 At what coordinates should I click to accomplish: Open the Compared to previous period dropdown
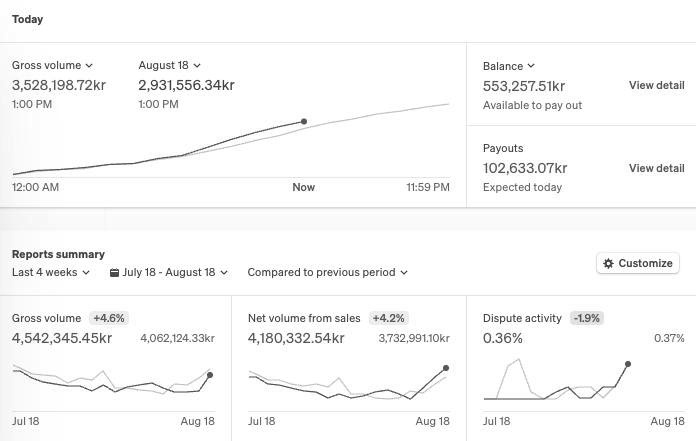pyautogui.click(x=328, y=272)
